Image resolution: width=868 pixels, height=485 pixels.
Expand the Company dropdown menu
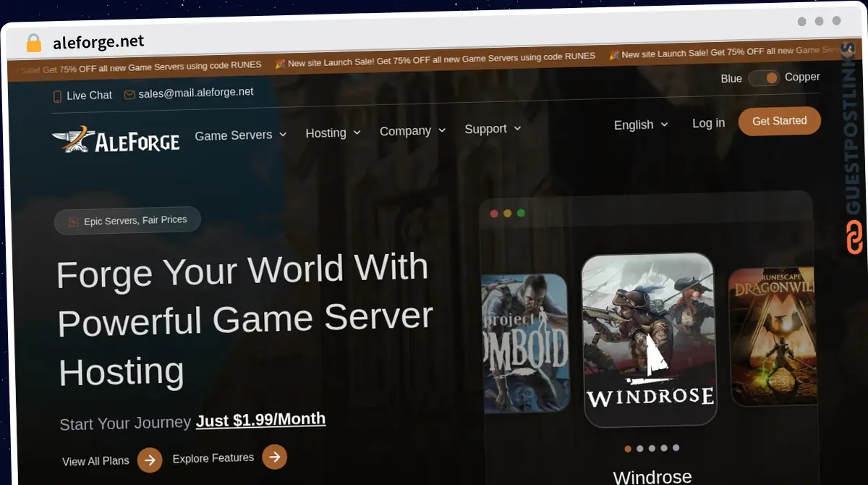pyautogui.click(x=412, y=131)
